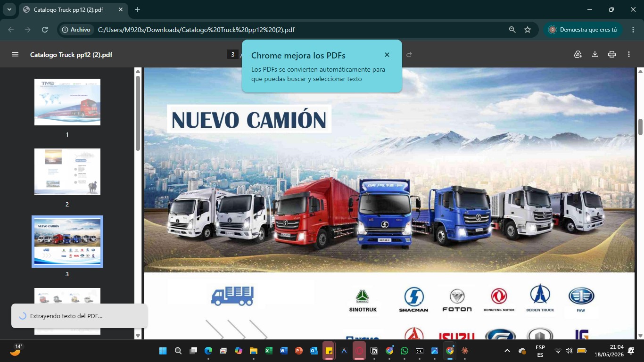Click the document scroll down arrow

640,336
